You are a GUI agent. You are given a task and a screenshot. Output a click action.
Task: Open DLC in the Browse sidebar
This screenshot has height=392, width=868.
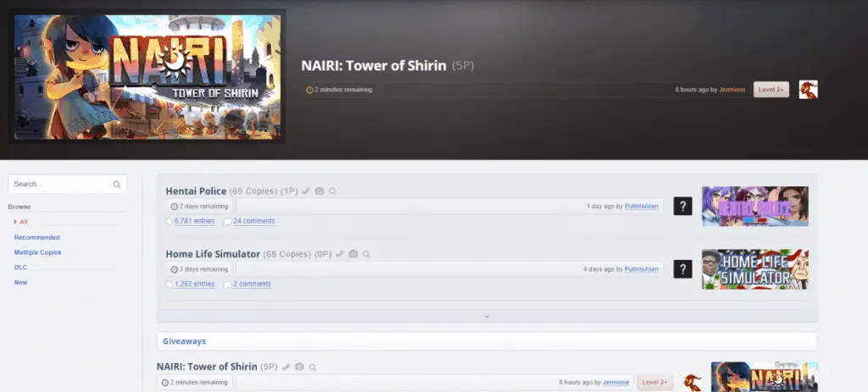(x=20, y=267)
